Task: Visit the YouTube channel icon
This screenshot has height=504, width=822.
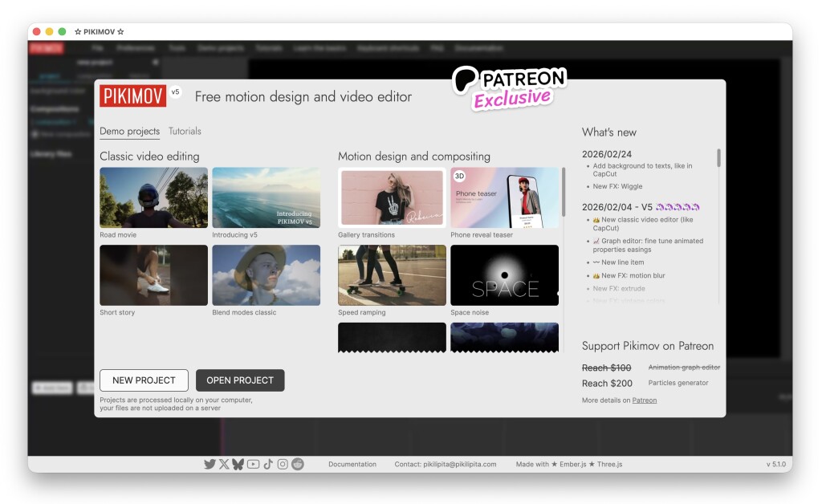Action: point(253,464)
